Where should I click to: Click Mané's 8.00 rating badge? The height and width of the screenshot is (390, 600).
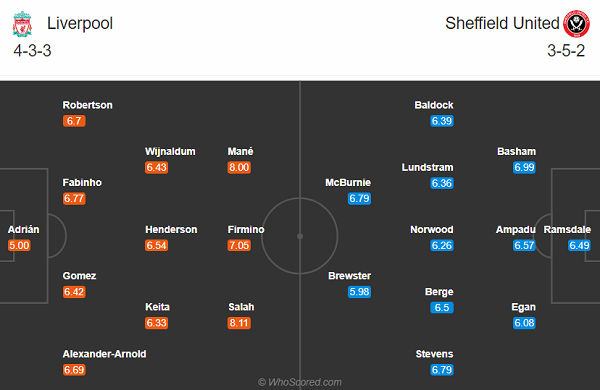pos(239,168)
